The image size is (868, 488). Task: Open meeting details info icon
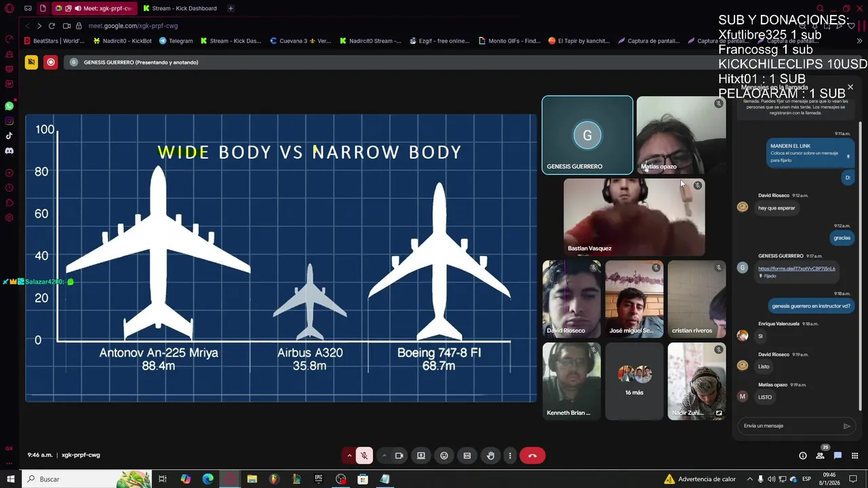coord(803,455)
